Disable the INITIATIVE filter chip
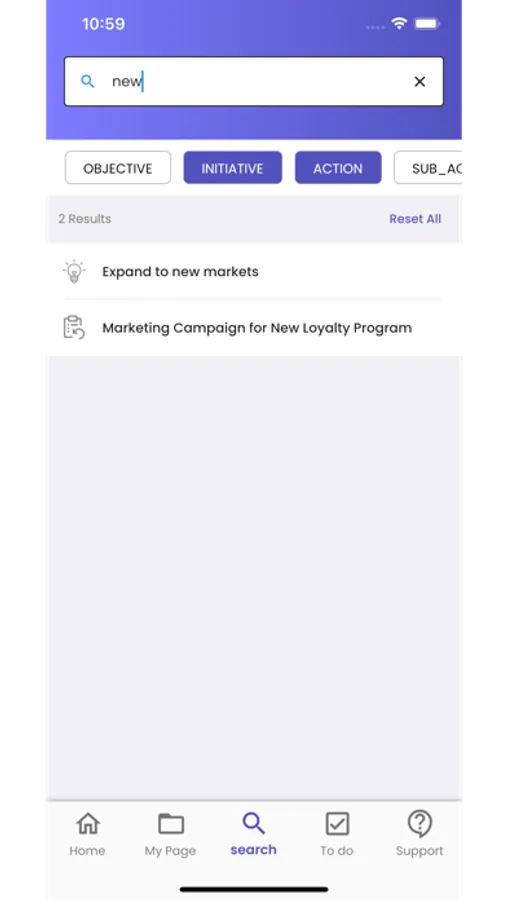 coord(233,168)
